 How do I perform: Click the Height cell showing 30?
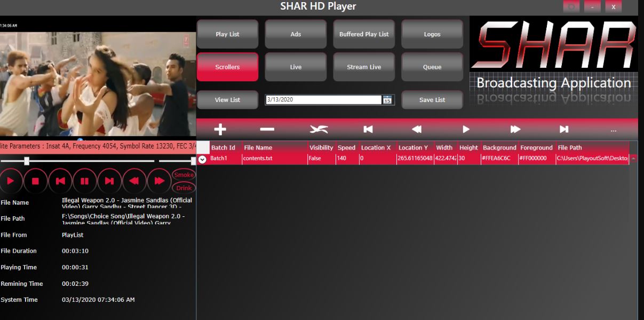tap(469, 159)
